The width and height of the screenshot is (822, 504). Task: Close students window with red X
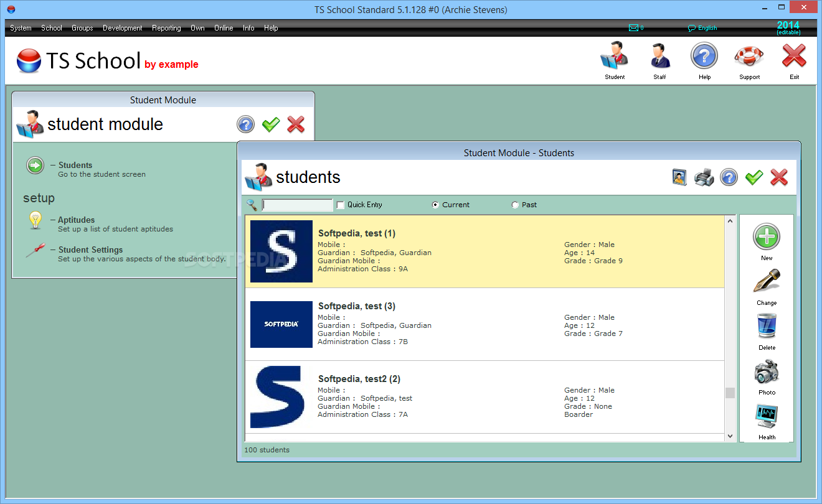(x=779, y=177)
